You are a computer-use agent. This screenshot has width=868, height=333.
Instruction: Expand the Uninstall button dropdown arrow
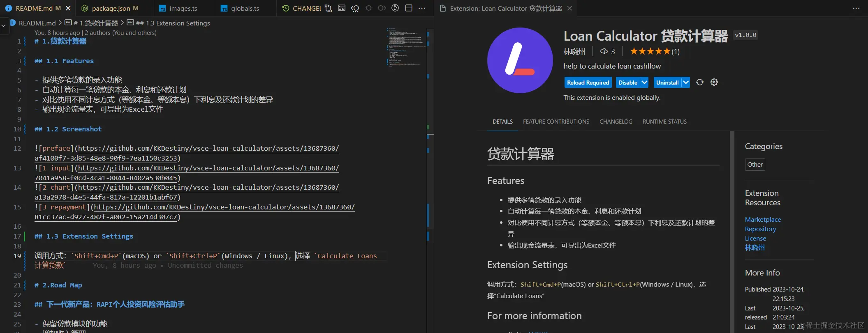(x=686, y=83)
